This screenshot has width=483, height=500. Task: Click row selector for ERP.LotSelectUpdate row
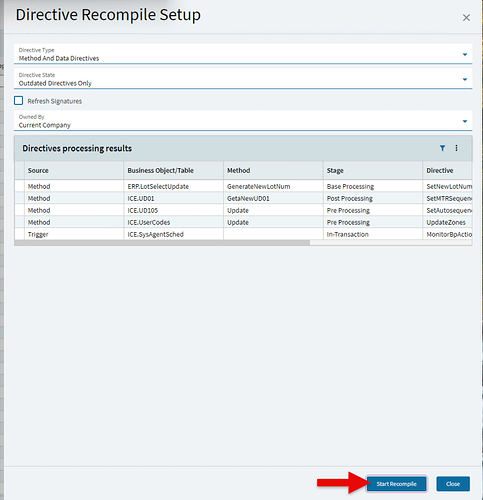[x=19, y=186]
